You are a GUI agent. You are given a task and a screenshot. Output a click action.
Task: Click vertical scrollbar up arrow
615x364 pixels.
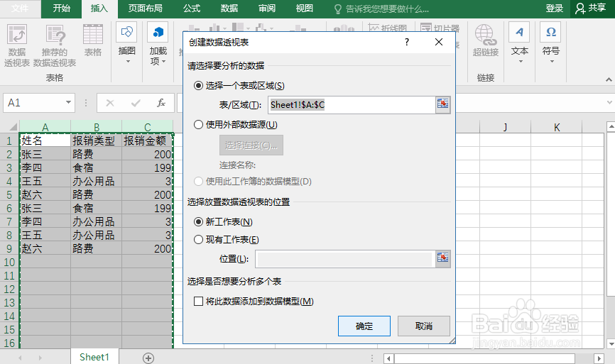pyautogui.click(x=611, y=127)
